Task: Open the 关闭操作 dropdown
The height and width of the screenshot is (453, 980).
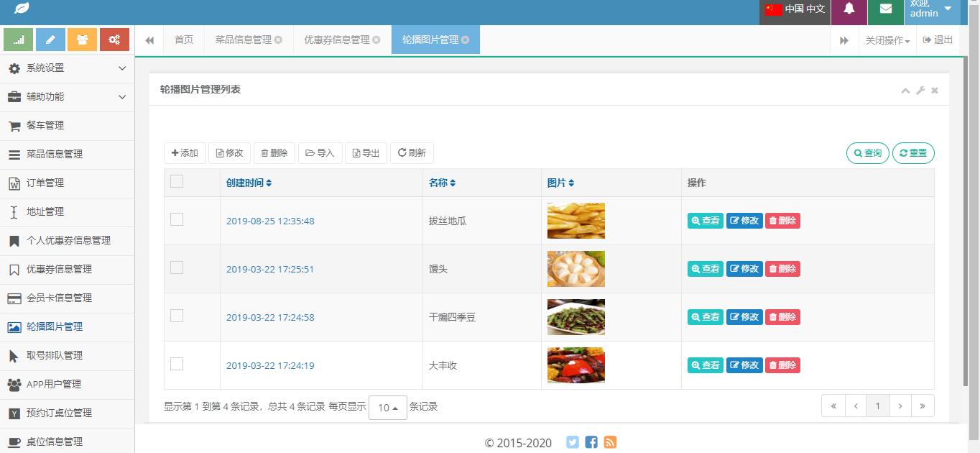Action: [887, 40]
